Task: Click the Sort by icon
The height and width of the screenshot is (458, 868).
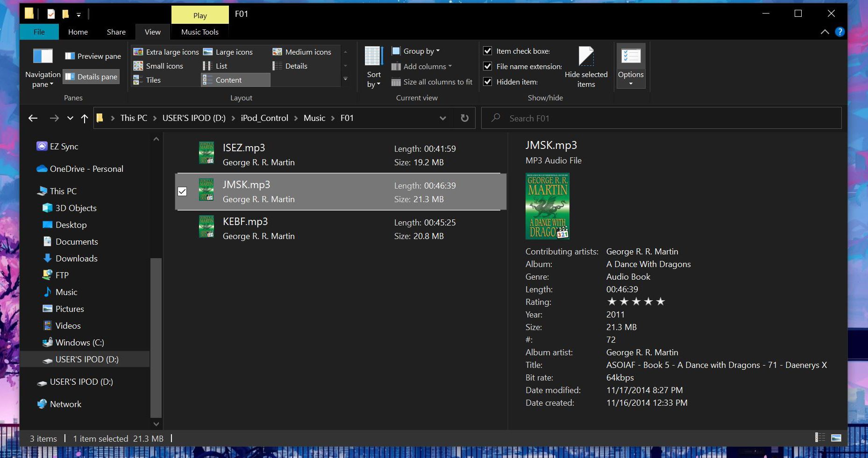Action: click(x=374, y=56)
